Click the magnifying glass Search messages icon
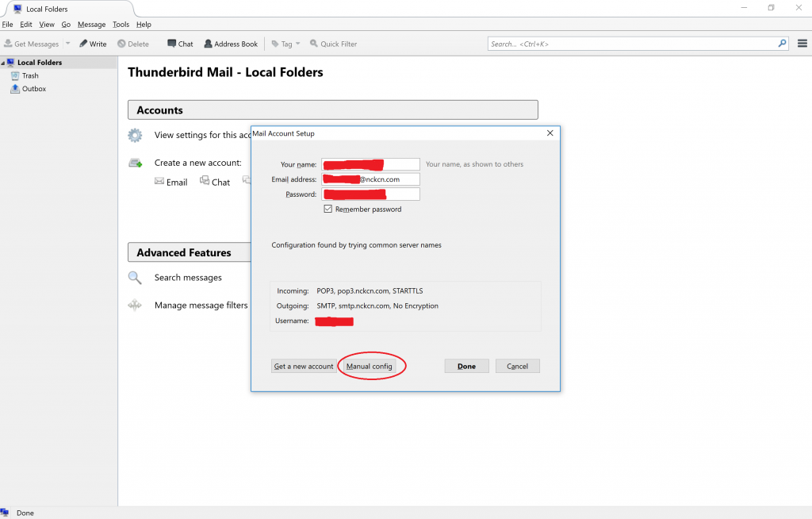This screenshot has width=812, height=519. pos(135,278)
